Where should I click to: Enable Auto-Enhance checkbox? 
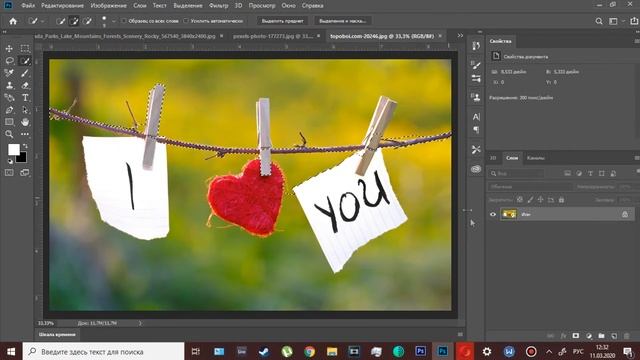[186, 21]
